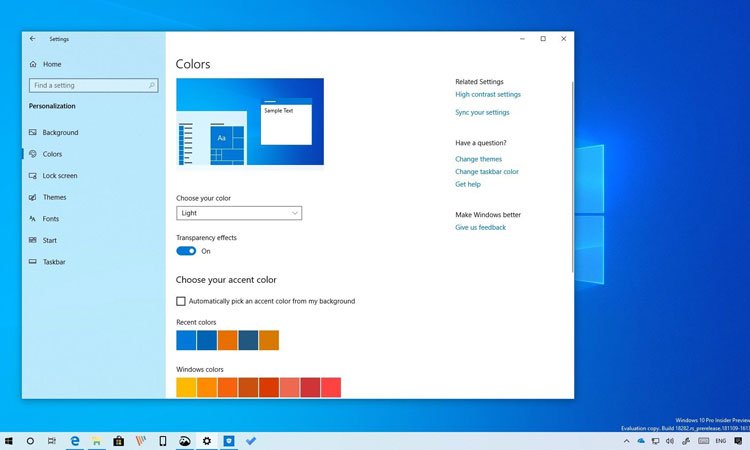Launch Microsoft Store from the taskbar
Screen dimensions: 750x450
119,440
